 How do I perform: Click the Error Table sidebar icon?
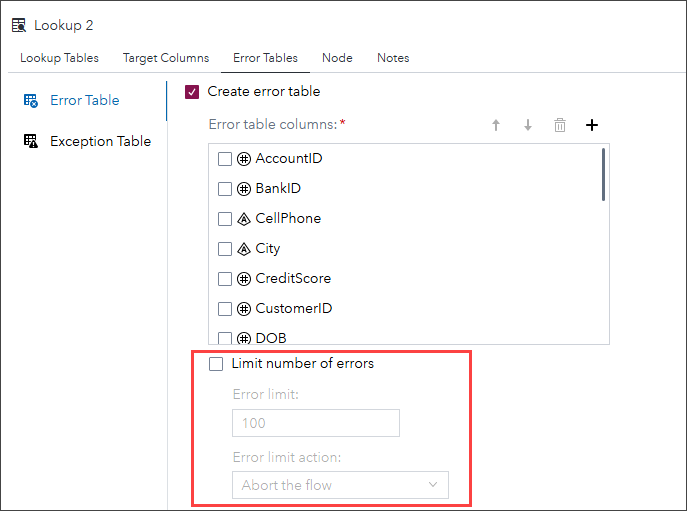pos(31,100)
